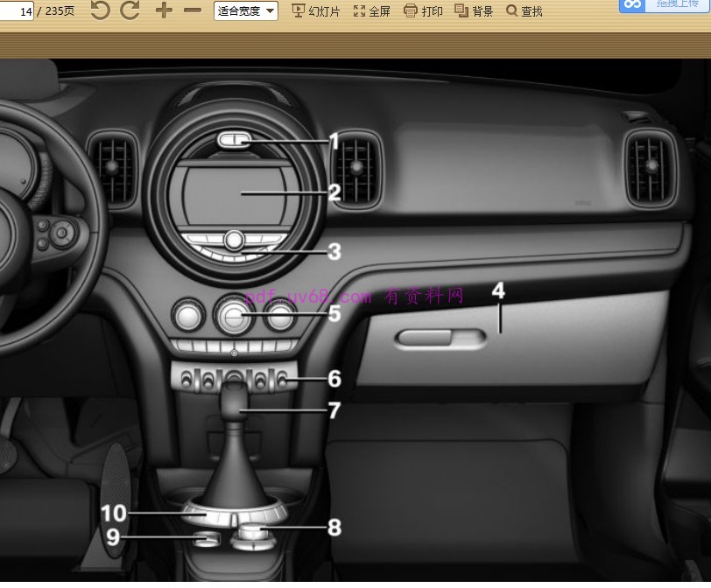
Task: Enter fullscreen with 全屏 button
Action: 372,10
